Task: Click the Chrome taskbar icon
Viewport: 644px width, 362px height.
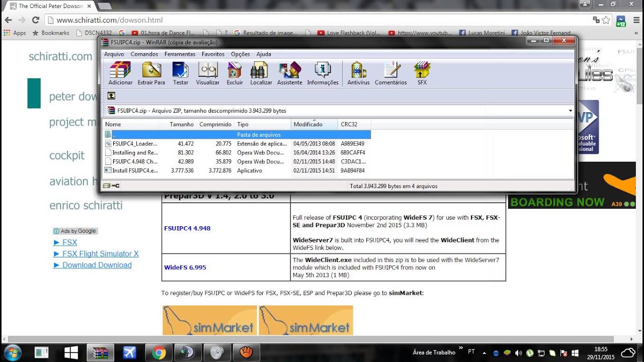Action: (x=158, y=352)
